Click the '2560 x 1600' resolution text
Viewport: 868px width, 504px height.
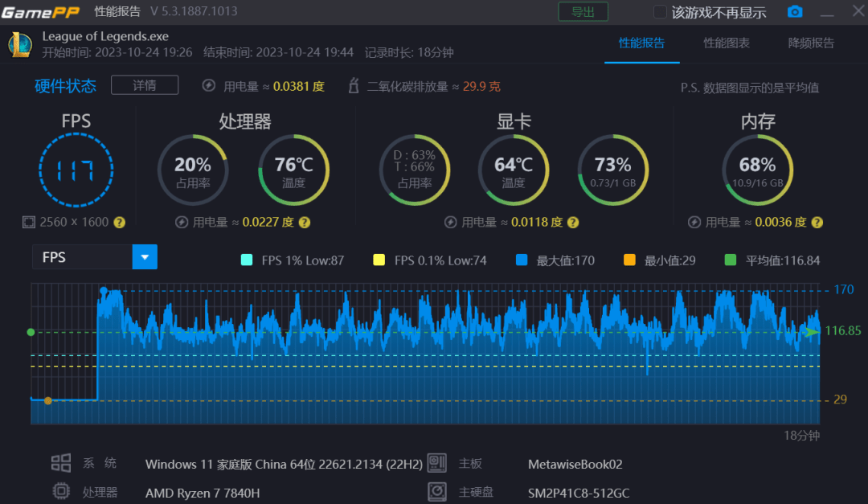pos(74,222)
